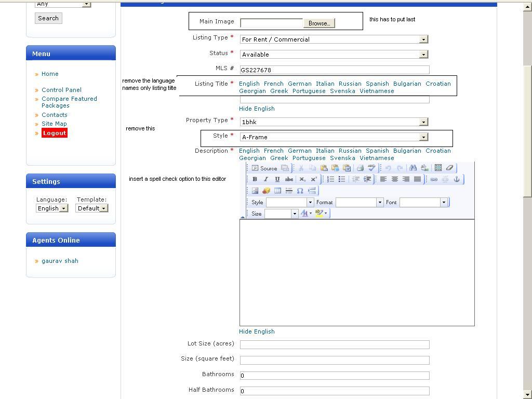
Task: Open Control Panel menu link
Action: [x=61, y=90]
